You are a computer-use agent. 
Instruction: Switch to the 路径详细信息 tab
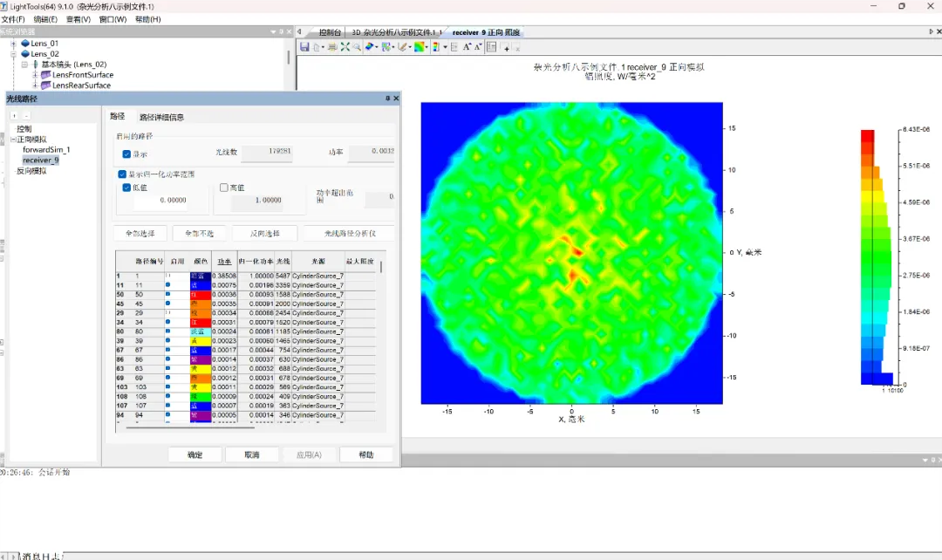161,117
